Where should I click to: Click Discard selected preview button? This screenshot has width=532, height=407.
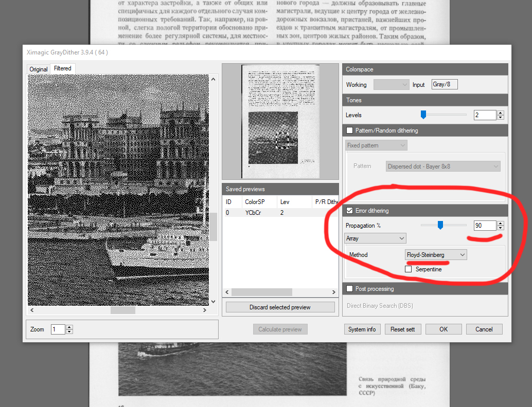(280, 307)
